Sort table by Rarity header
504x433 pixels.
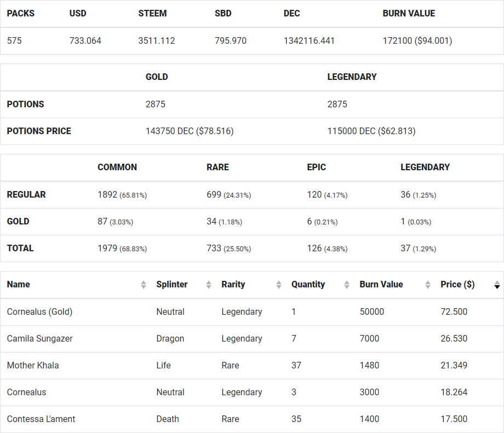pos(233,284)
